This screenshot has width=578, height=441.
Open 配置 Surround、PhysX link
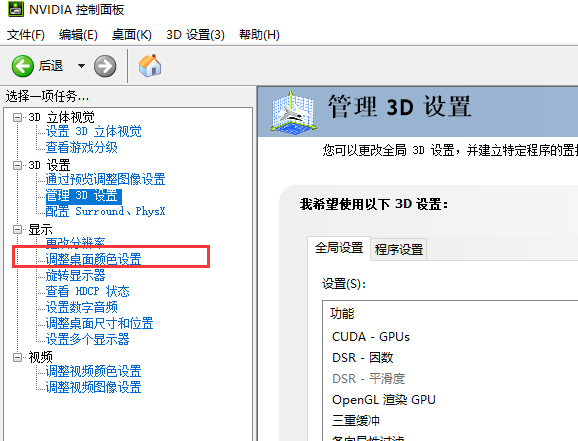click(x=105, y=211)
